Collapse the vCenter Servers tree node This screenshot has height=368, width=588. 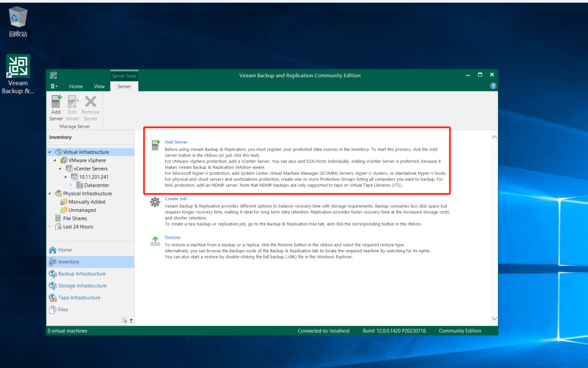(x=60, y=169)
